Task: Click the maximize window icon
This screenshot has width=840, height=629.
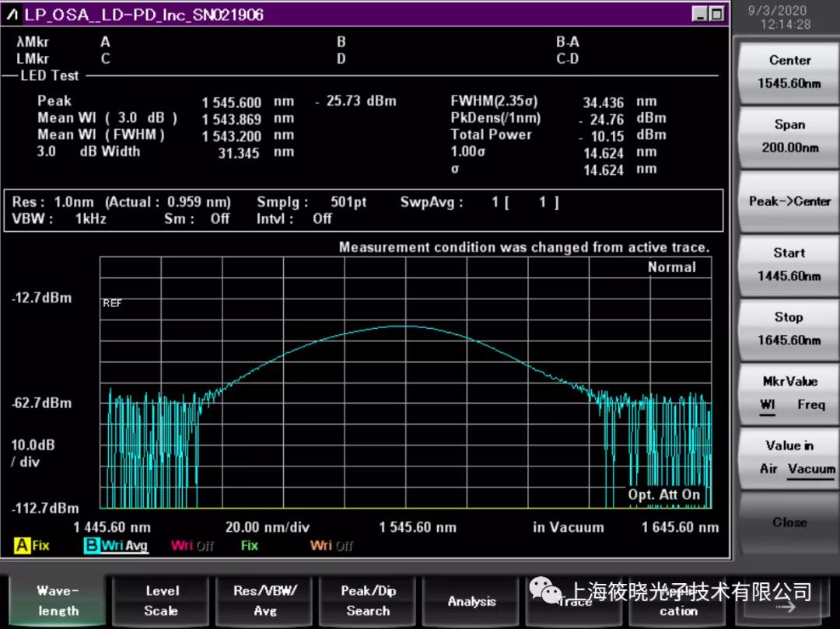Action: (716, 14)
